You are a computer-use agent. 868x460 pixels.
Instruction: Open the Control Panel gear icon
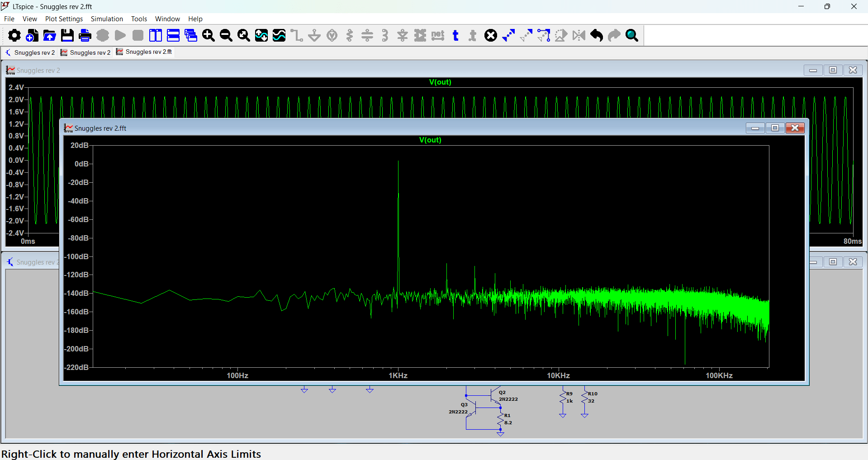14,35
